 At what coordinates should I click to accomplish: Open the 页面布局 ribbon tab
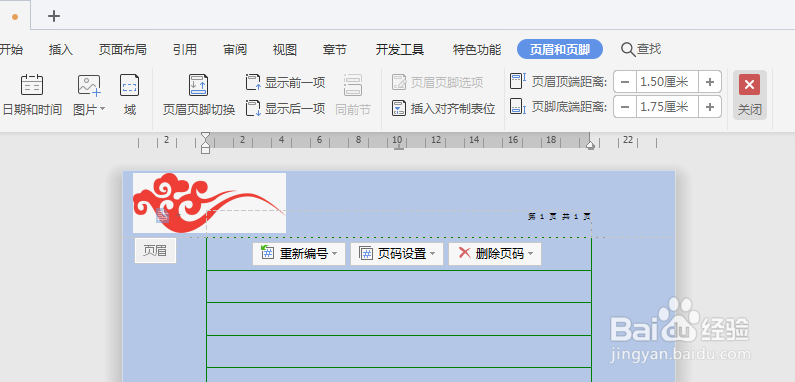click(123, 50)
